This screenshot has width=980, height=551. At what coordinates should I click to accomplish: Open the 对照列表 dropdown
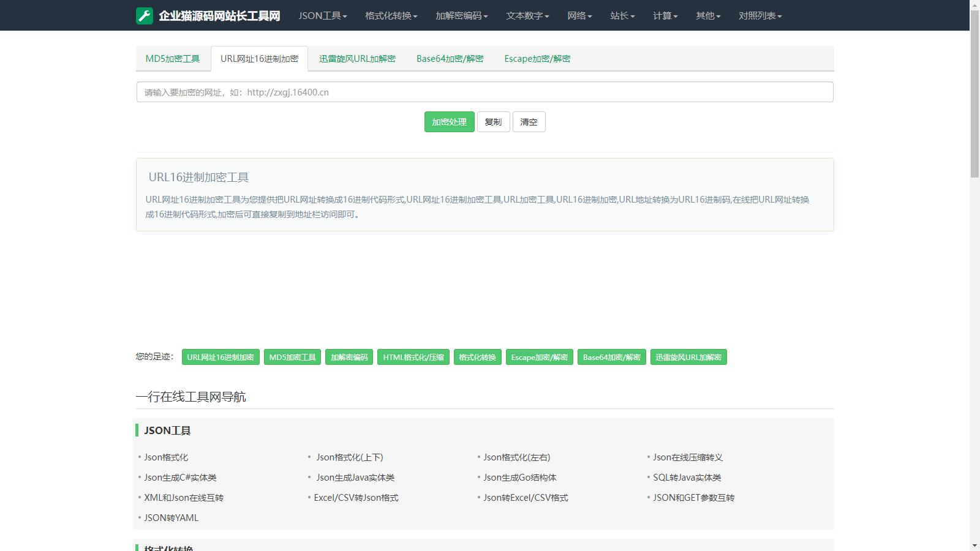(759, 16)
